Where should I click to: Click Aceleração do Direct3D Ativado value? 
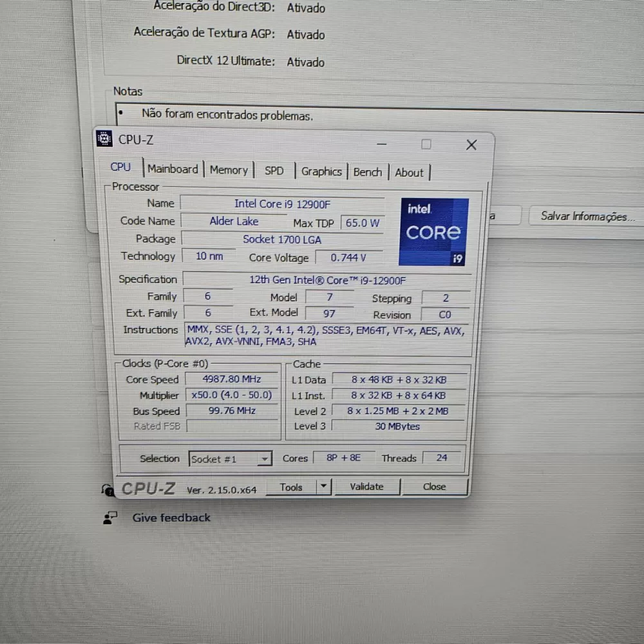tap(306, 8)
